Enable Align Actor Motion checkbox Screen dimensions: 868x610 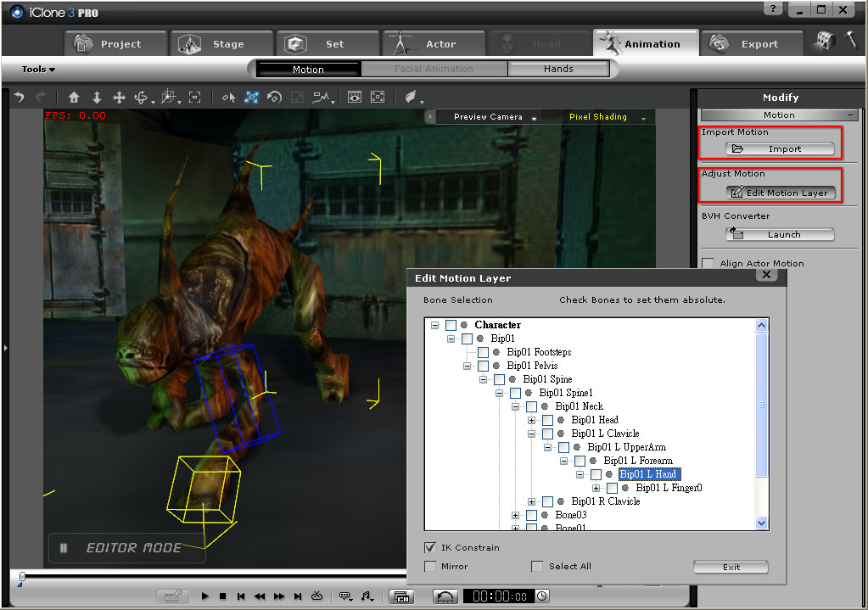tap(708, 264)
